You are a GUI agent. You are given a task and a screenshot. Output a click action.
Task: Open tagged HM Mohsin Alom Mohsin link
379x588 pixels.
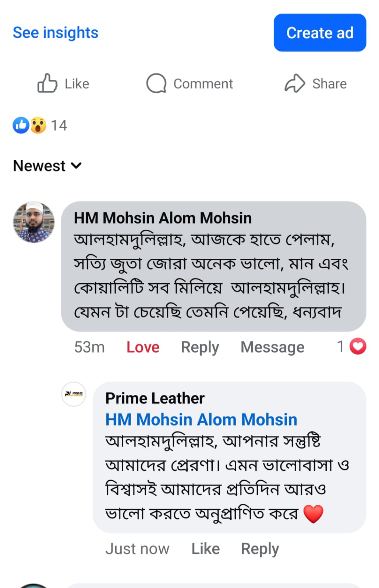[x=201, y=419]
